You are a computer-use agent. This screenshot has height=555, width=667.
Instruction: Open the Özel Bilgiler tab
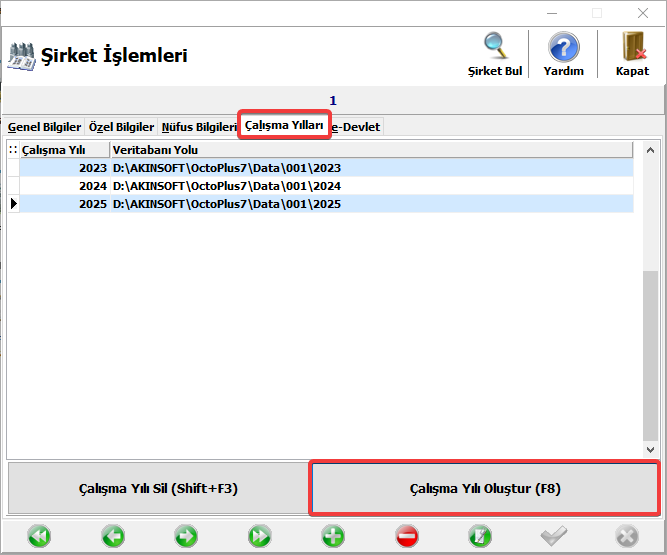pyautogui.click(x=121, y=127)
